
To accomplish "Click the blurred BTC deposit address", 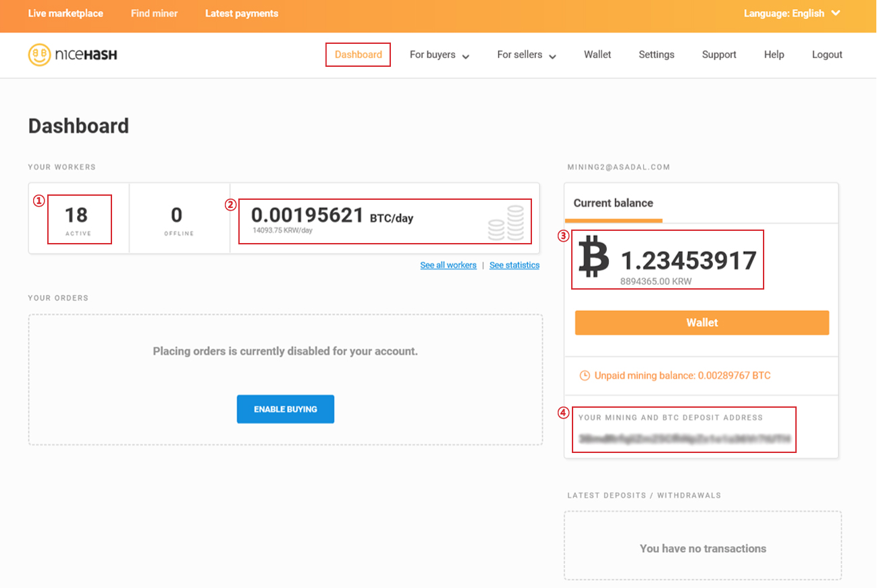I will (x=685, y=438).
